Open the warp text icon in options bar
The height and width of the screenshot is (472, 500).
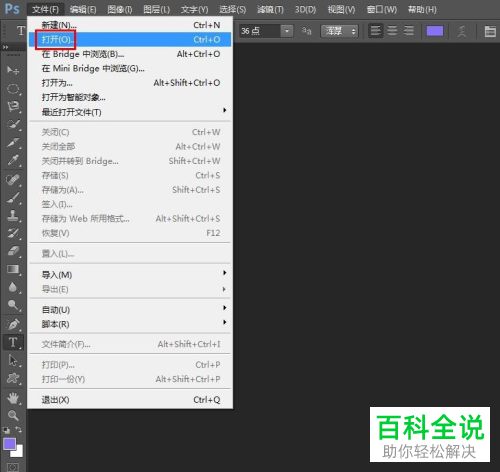[x=462, y=31]
